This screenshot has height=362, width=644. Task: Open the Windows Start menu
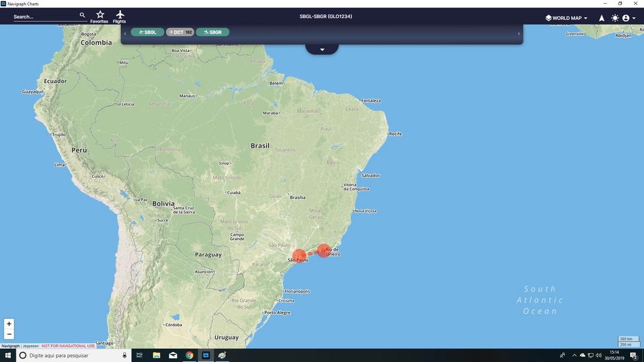tap(8, 356)
